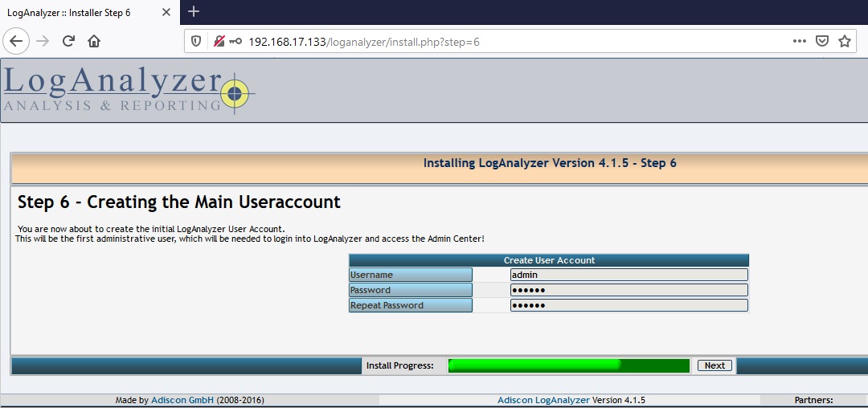The width and height of the screenshot is (868, 408).
Task: Click the Partners label in footer
Action: 813,400
